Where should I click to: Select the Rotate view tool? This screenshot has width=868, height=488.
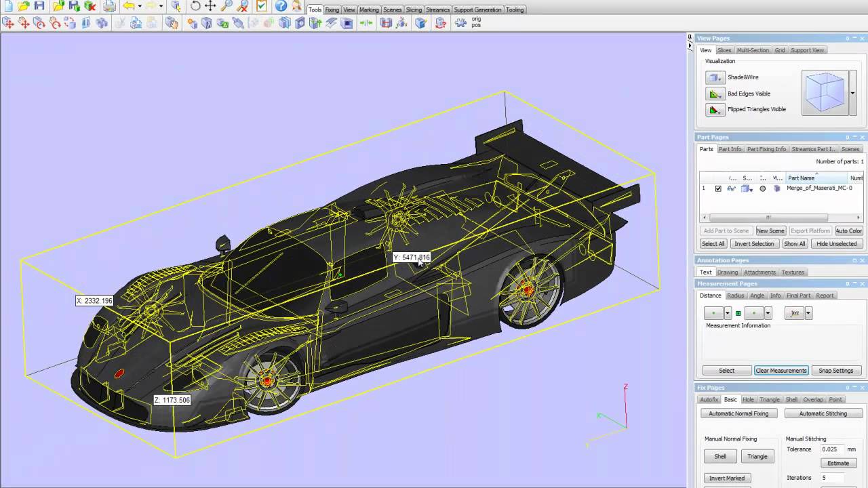[195, 6]
